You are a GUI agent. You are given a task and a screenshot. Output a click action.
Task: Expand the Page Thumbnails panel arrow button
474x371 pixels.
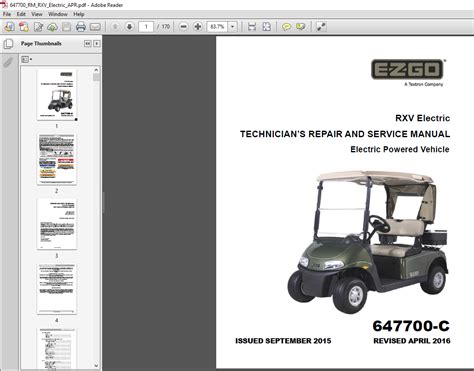click(x=97, y=43)
